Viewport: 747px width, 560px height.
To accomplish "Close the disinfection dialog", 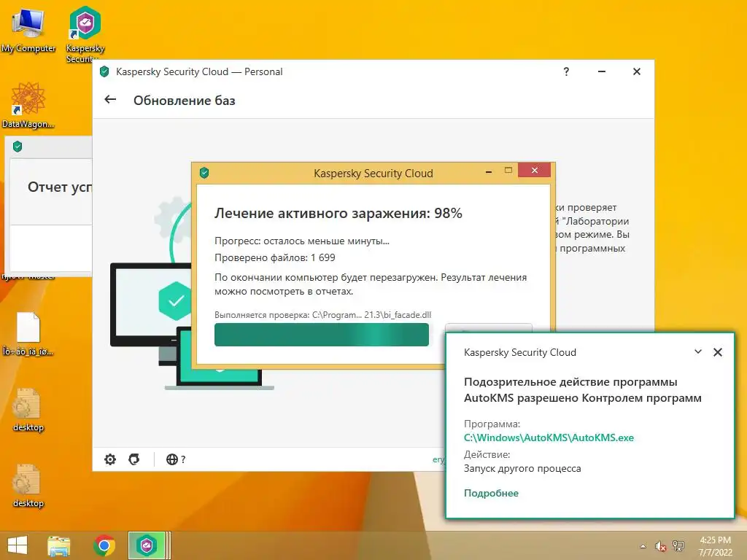I will 535,170.
